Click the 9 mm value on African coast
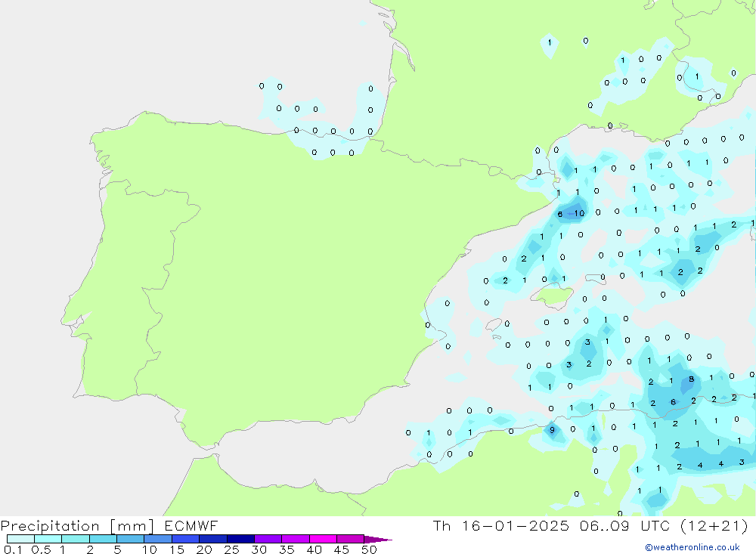This screenshot has height=554, width=756. [x=552, y=430]
